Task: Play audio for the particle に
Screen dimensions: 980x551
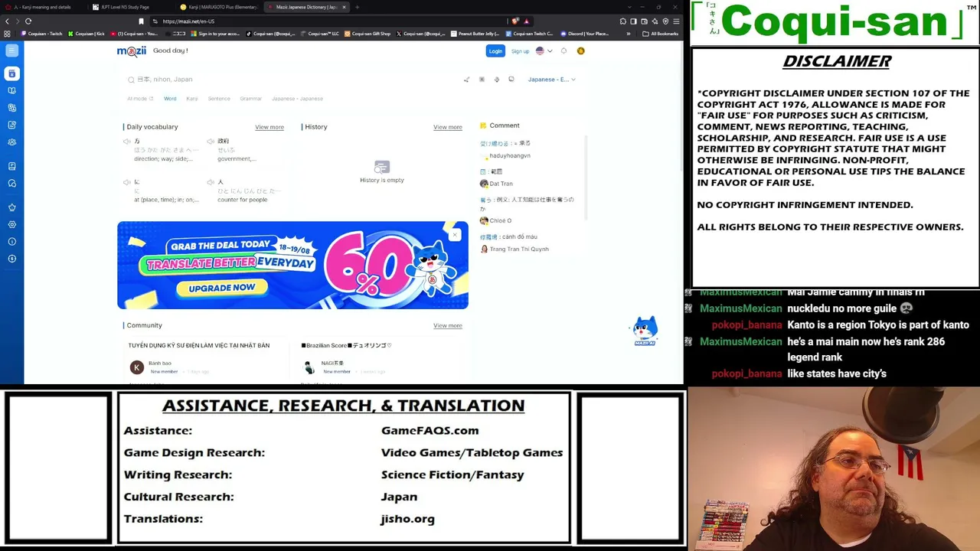Action: tap(126, 182)
